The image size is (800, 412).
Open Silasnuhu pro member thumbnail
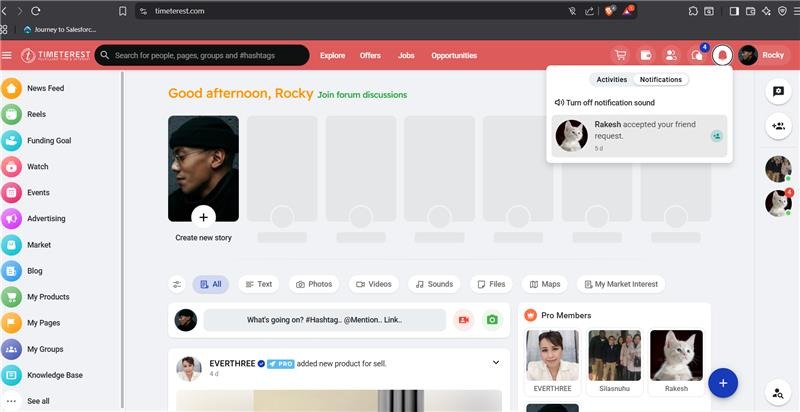pos(614,355)
